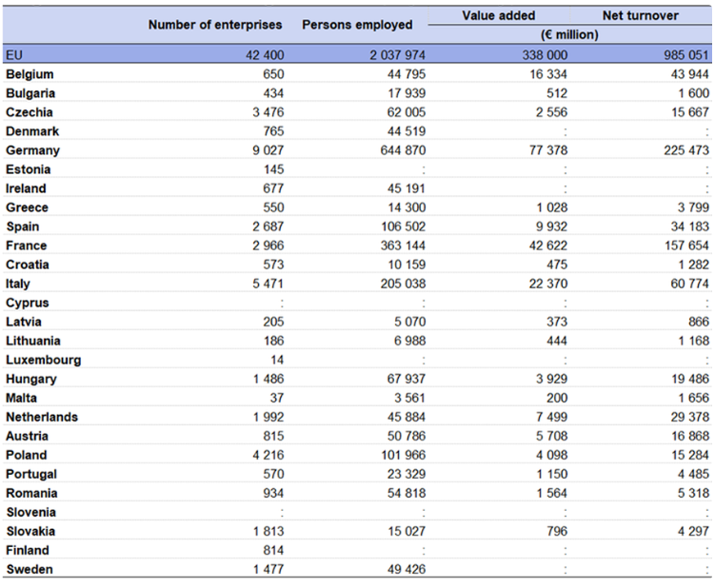Select the EU net turnover value 985 051
The image size is (715, 588).
point(683,55)
